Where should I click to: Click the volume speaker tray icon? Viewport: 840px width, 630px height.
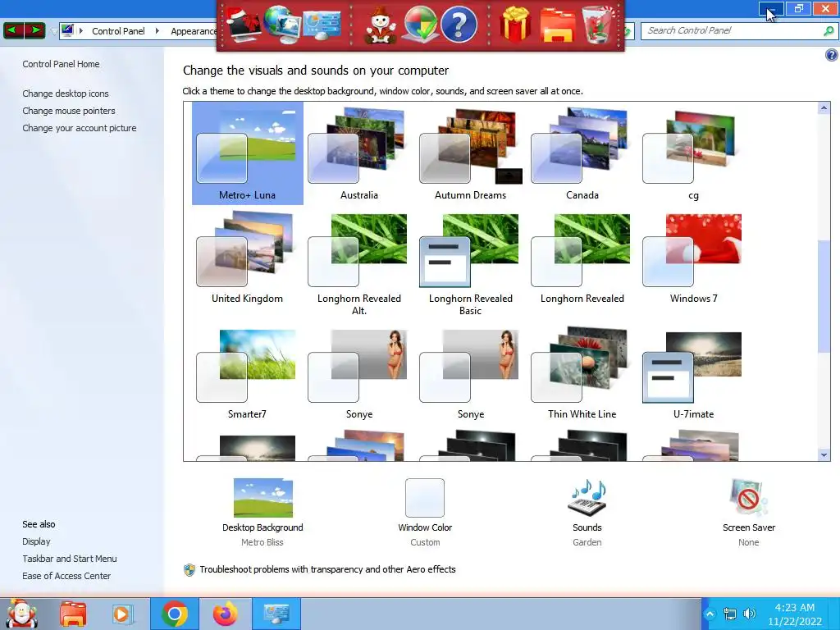click(x=750, y=614)
